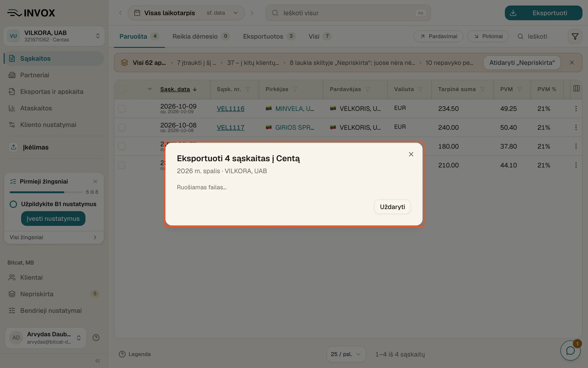The image size is (588, 368).
Task: Check the 210.00 row checkbox
Action: coord(122,165)
